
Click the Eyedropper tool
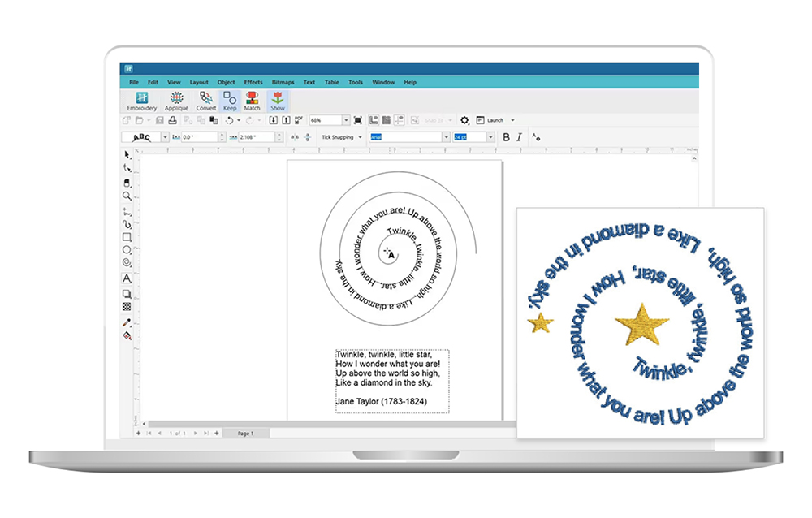click(x=127, y=322)
